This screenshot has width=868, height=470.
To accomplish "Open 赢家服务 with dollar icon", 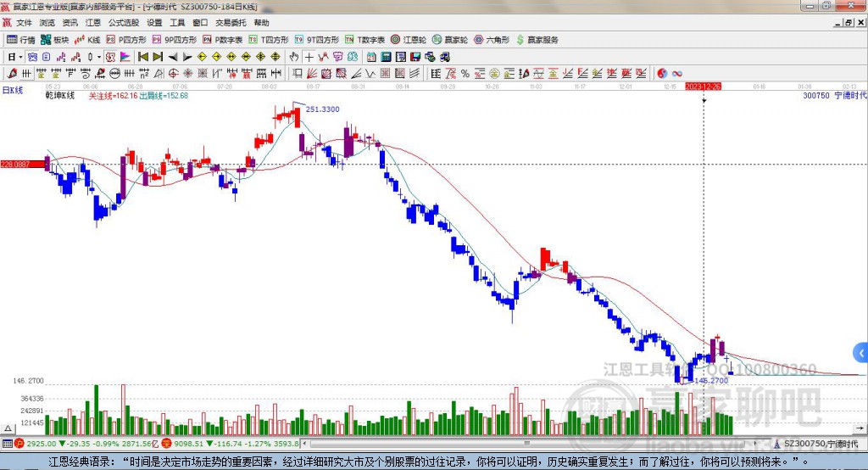I will click(x=537, y=40).
